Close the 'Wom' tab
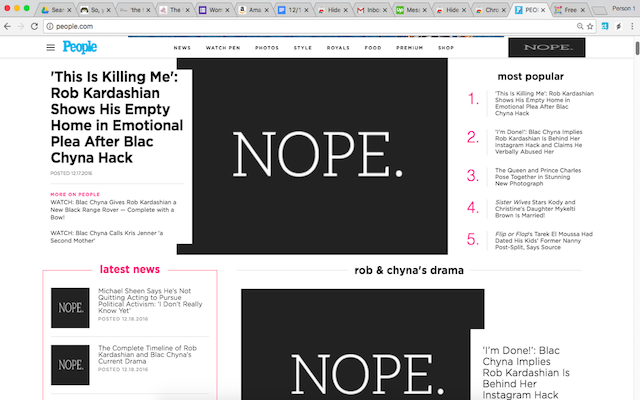This screenshot has height=400, width=640. 227,10
